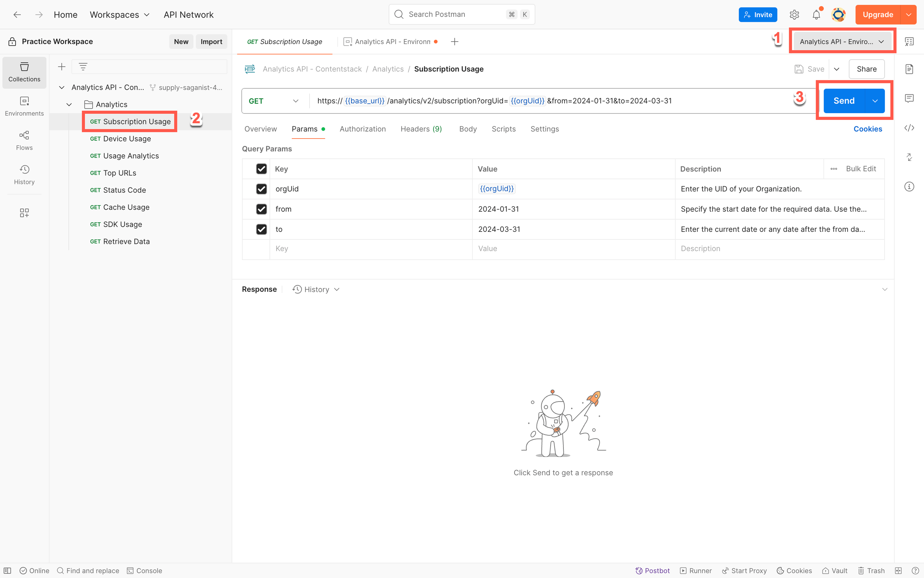924x578 pixels.
Task: Open the response History dropdown
Action: click(x=316, y=289)
